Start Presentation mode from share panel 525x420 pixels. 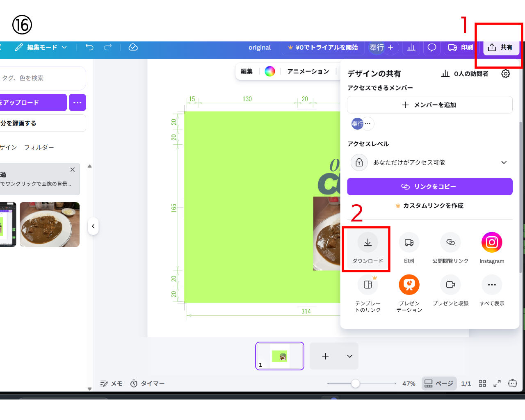pos(409,285)
